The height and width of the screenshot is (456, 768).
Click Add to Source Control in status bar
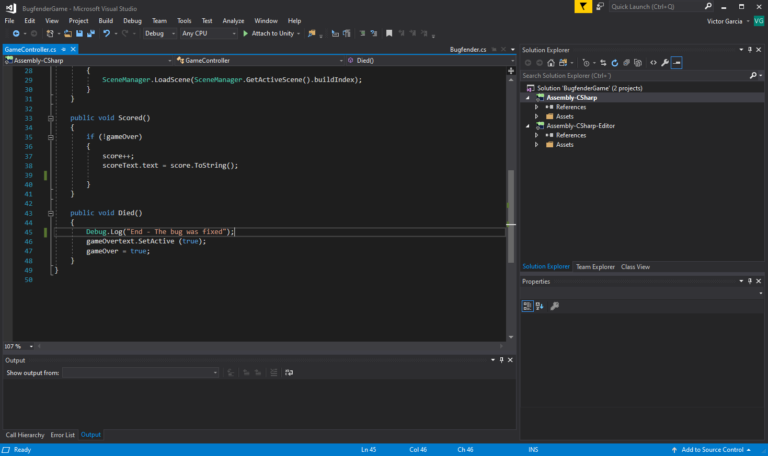pos(712,450)
